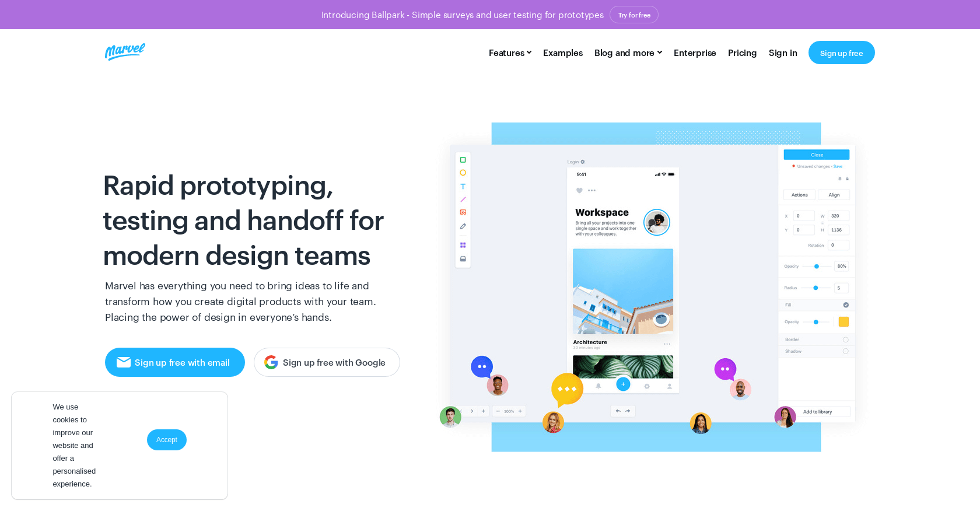This screenshot has height=511, width=980.
Task: Click the heart icon in the phone mockup
Action: (579, 190)
